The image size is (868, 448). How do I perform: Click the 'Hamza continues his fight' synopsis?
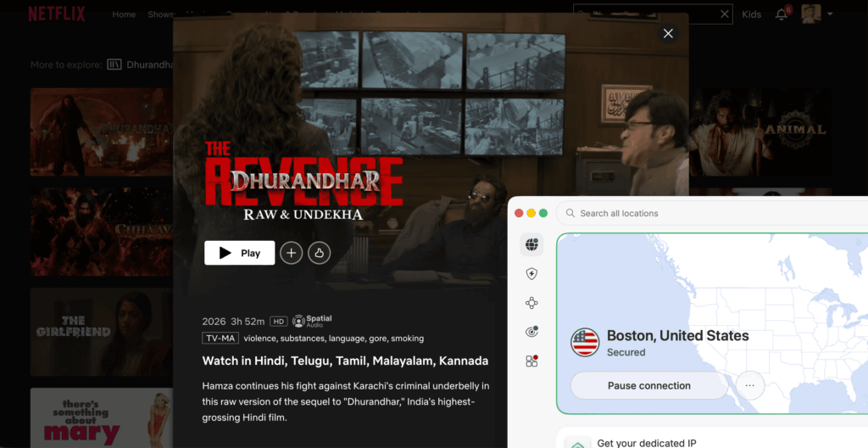(346, 401)
